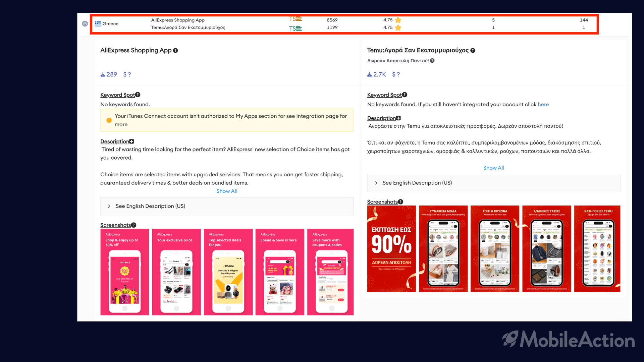Viewport: 644px width, 362px height.
Task: Open the AliExpress Keyword Spot link
Action: coord(118,95)
